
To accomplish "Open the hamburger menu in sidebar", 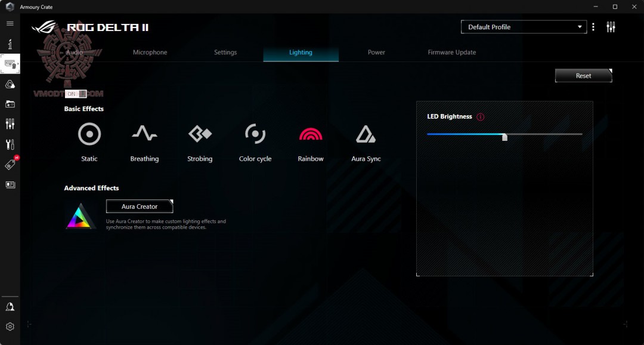I will click(10, 23).
